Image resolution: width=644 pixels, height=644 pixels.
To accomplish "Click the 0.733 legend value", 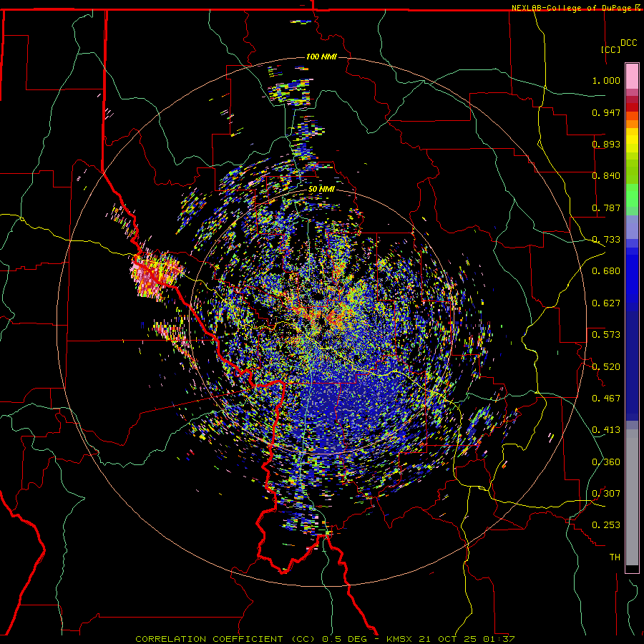I will 606,240.
